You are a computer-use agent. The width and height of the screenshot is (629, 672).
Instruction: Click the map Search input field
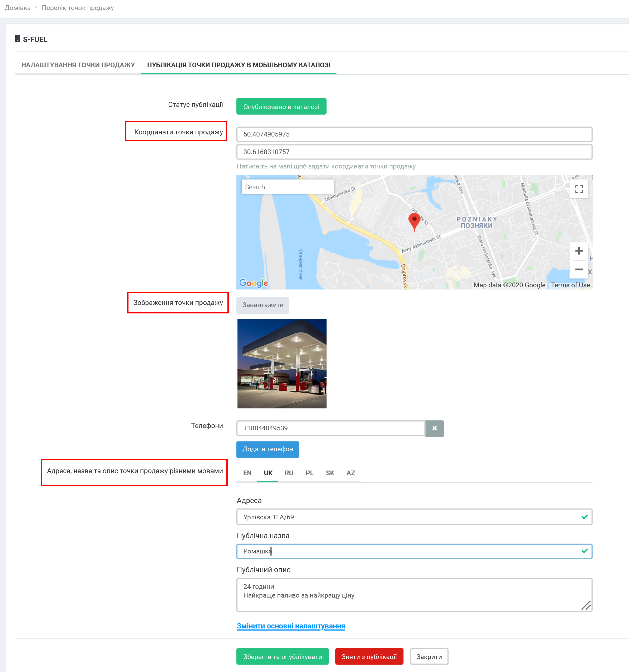click(x=288, y=187)
